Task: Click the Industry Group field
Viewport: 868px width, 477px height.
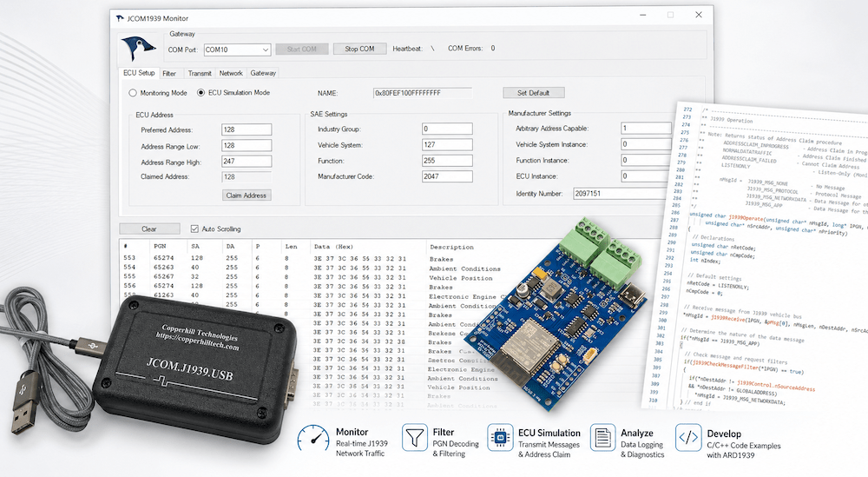Action: point(447,129)
